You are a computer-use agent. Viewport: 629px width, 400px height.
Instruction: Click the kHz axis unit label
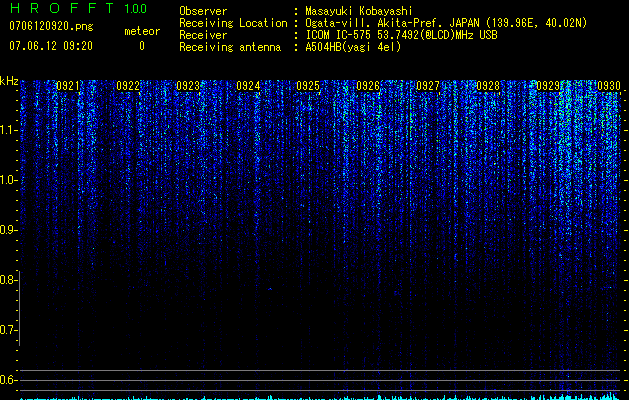(x=9, y=81)
